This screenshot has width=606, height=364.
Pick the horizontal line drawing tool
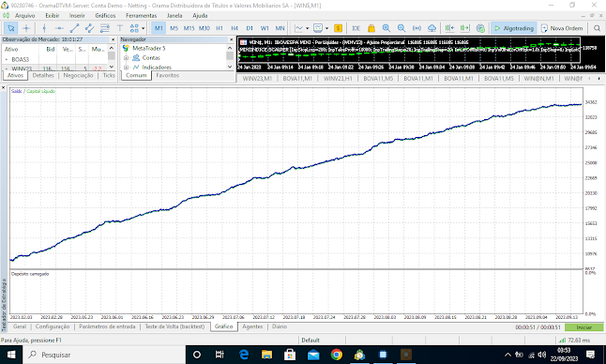(x=59, y=28)
